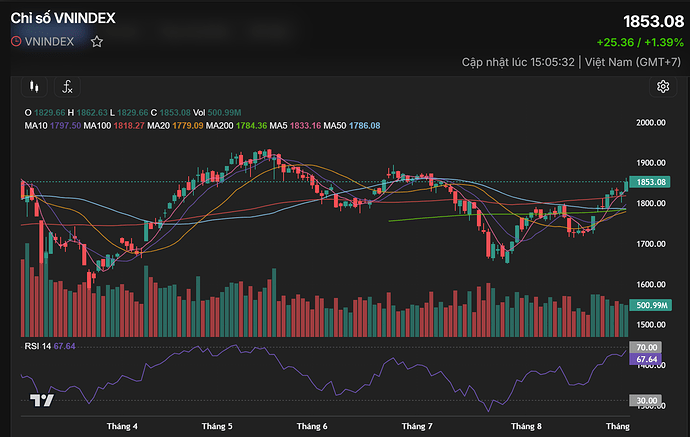Click the H 1862.63 high value in legend
690x437 pixels.
coord(88,113)
